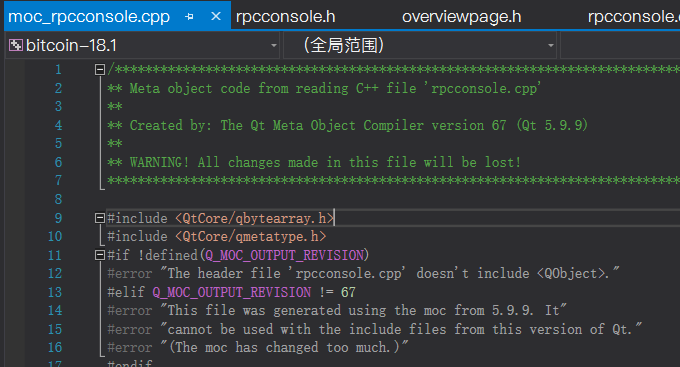Screen dimensions: 680x367
Task: Open the bitcoin-18.1 project dropdown
Action: point(274,46)
